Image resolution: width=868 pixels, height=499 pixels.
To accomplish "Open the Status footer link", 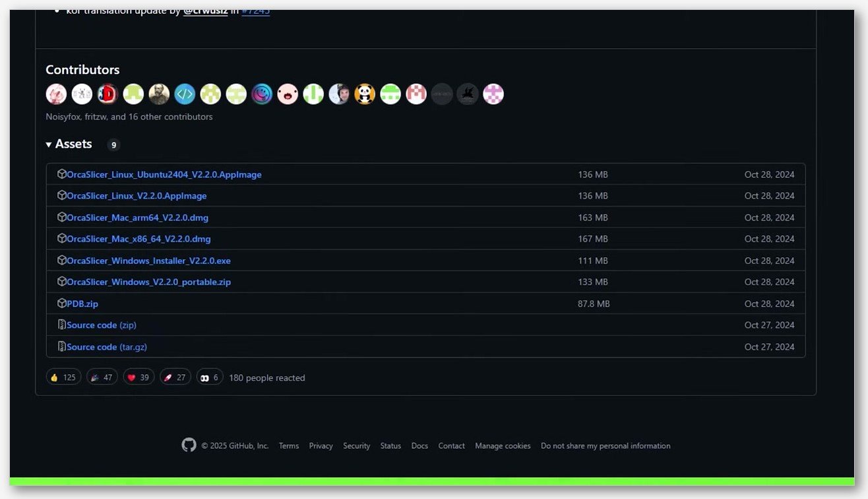I will tap(390, 446).
